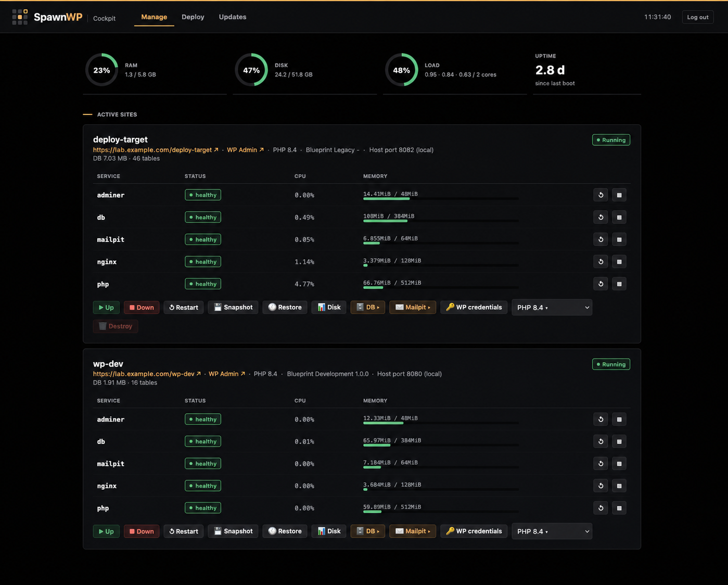The image size is (728, 585).
Task: Destroy the deploy-target site
Action: pos(116,326)
